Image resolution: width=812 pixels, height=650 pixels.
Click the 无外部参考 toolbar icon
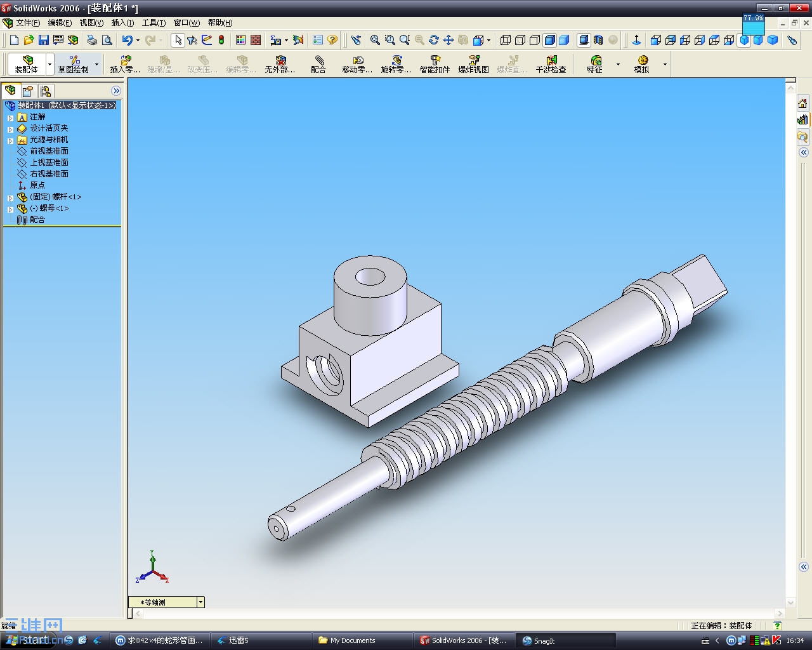(x=280, y=64)
